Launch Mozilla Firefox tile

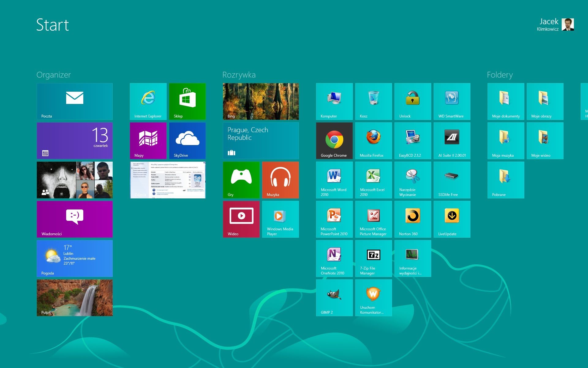[x=374, y=141]
